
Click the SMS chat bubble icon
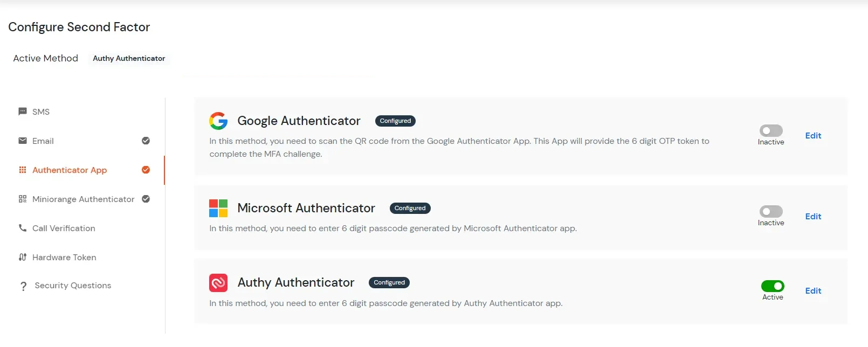tap(22, 112)
